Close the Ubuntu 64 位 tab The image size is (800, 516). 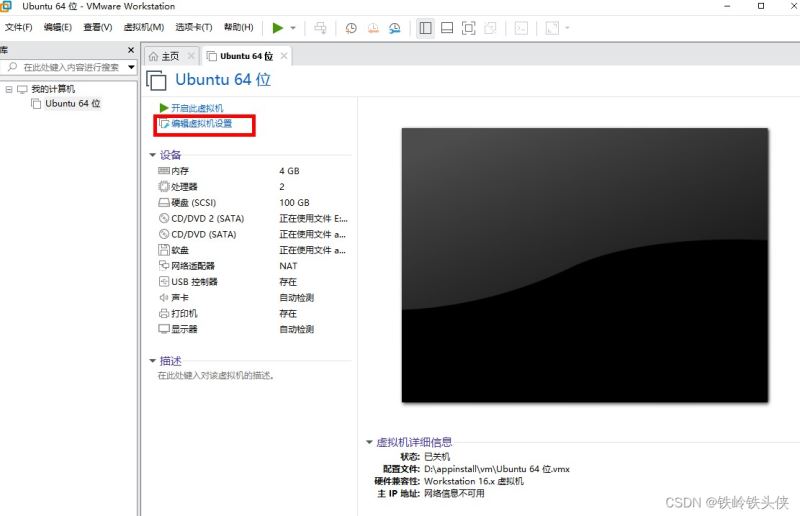coord(284,56)
